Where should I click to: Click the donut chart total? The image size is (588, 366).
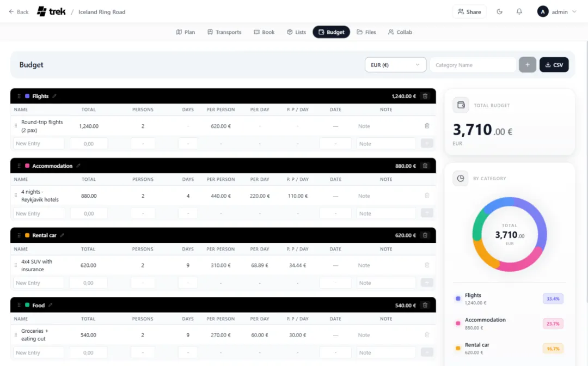[509, 235]
